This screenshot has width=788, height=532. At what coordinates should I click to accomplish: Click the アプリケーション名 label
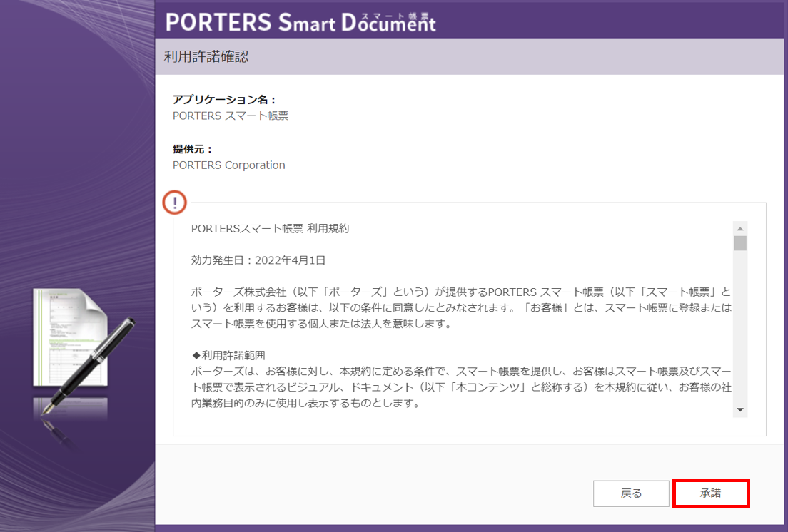tap(224, 99)
